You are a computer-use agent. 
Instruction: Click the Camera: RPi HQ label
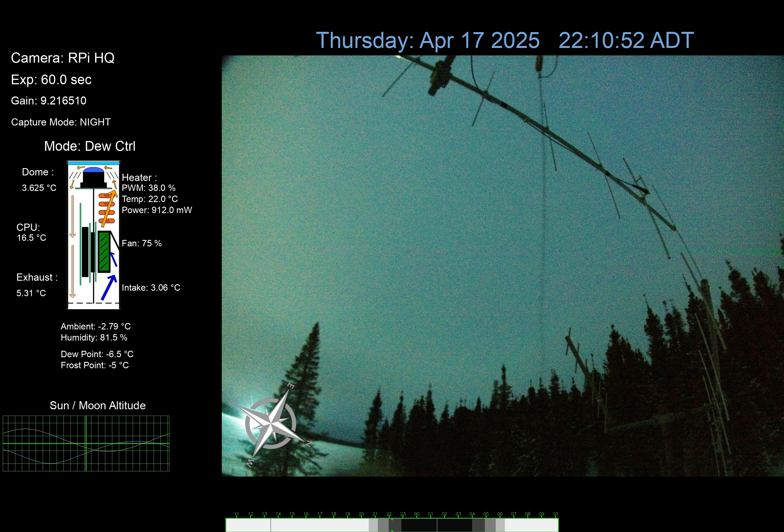(x=63, y=58)
